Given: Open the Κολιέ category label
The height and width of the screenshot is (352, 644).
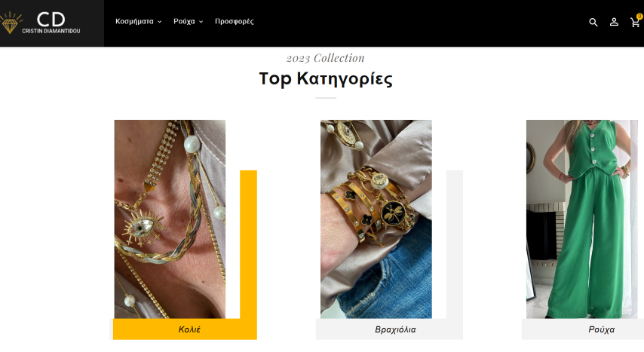Looking at the screenshot, I should pos(189,329).
